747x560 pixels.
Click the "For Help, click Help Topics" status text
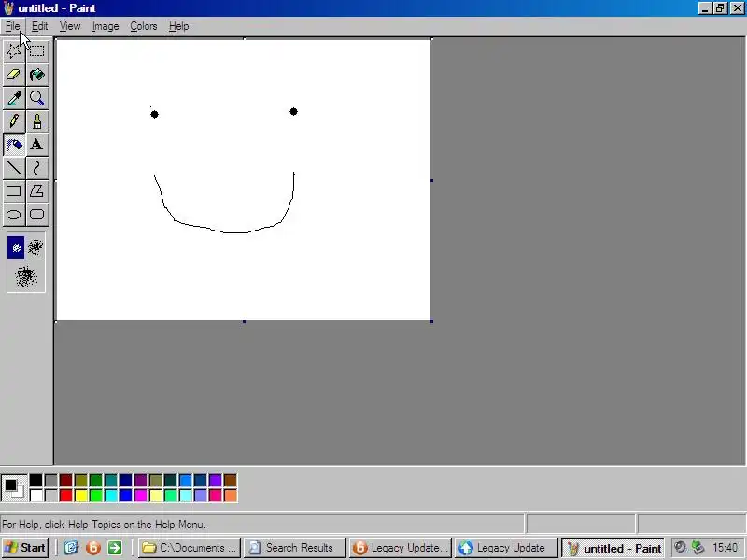click(104, 525)
